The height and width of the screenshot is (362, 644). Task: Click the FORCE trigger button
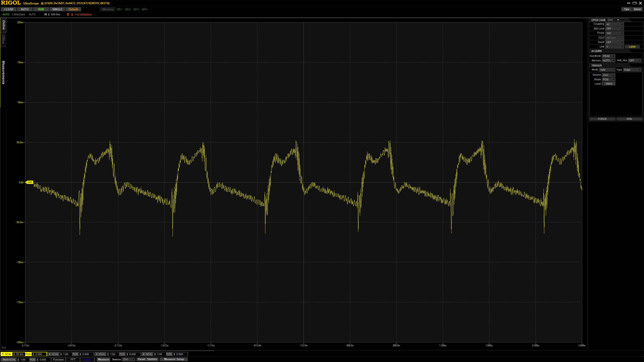click(602, 119)
